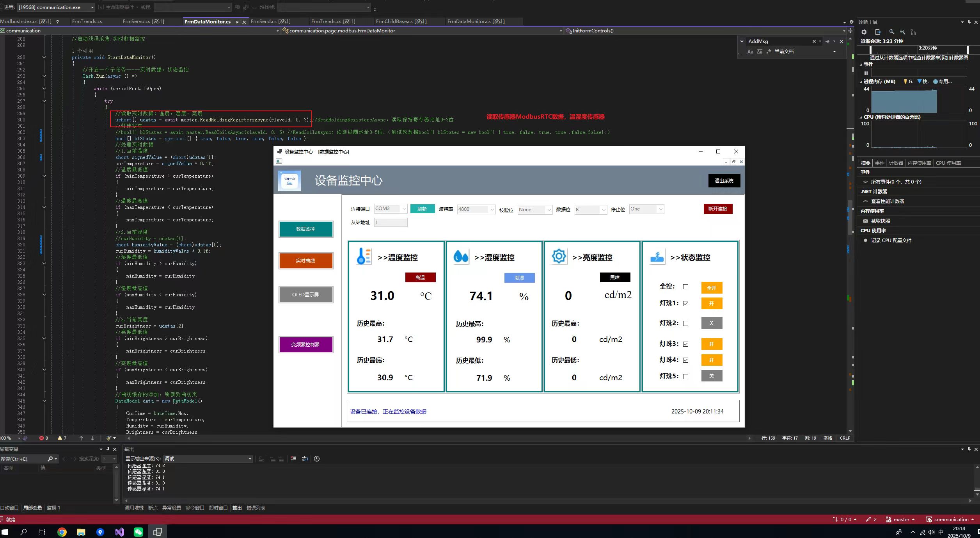The height and width of the screenshot is (538, 980).
Task: Pause the events track in diagnostics
Action: (x=866, y=73)
